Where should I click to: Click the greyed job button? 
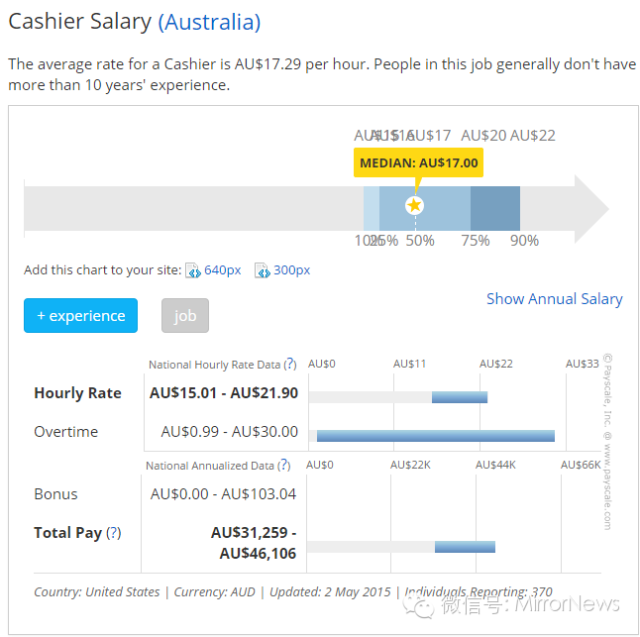coord(185,315)
